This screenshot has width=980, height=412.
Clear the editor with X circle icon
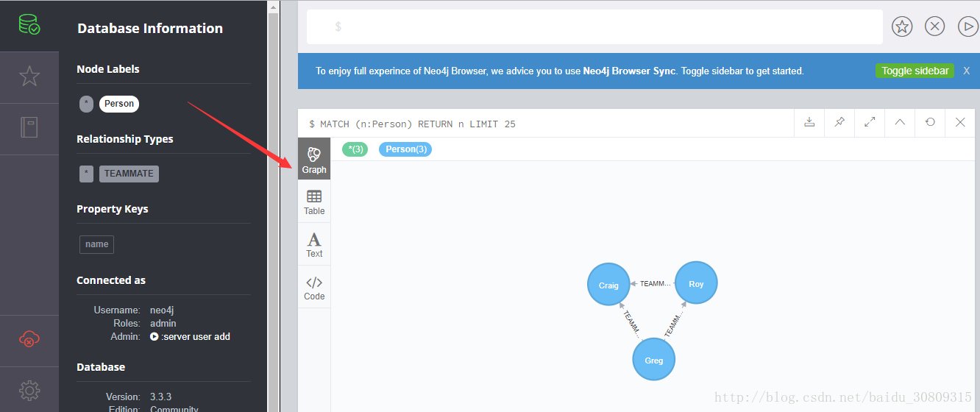click(x=934, y=26)
